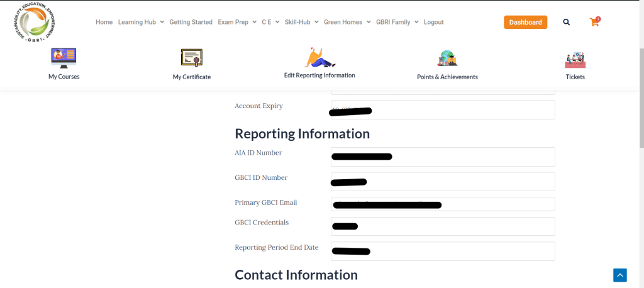Click the Primary GBCI Email label
This screenshot has height=288, width=644.
(266, 202)
